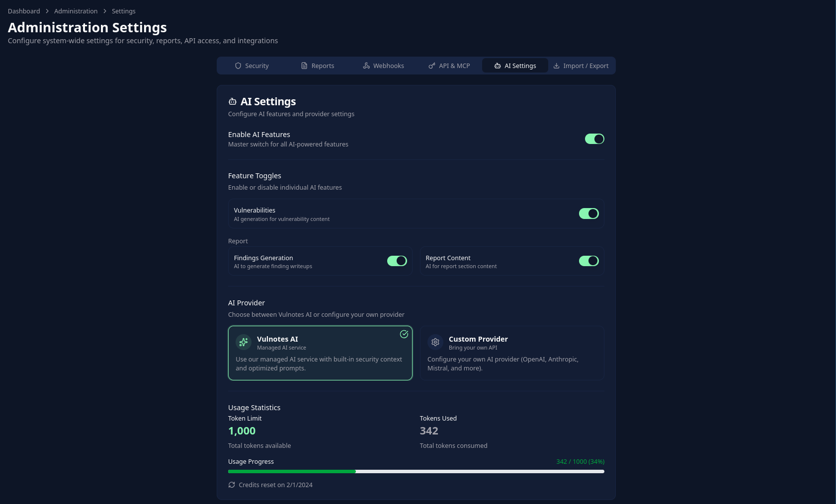Click the AI Provider section heading
Screen dimensions: 836x504
pyautogui.click(x=247, y=303)
